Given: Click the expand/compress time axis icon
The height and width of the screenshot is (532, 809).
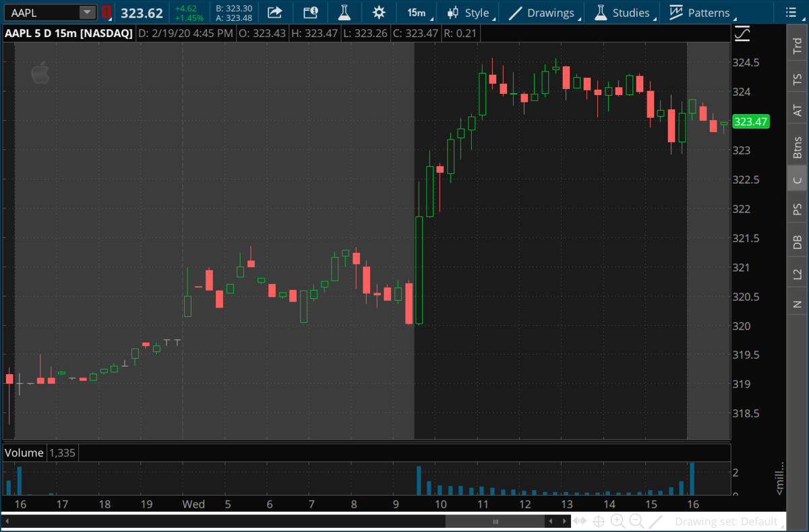Looking at the screenshot, I should [580, 521].
